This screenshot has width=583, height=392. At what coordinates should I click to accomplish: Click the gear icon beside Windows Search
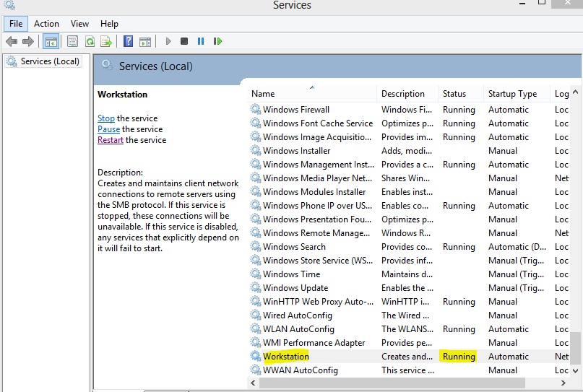click(256, 246)
